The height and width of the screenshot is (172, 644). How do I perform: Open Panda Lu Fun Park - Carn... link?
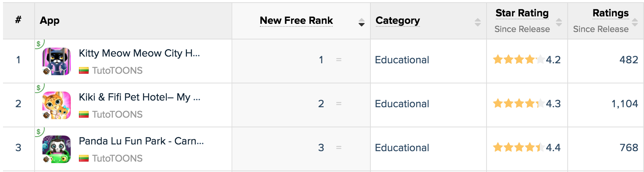pos(141,141)
